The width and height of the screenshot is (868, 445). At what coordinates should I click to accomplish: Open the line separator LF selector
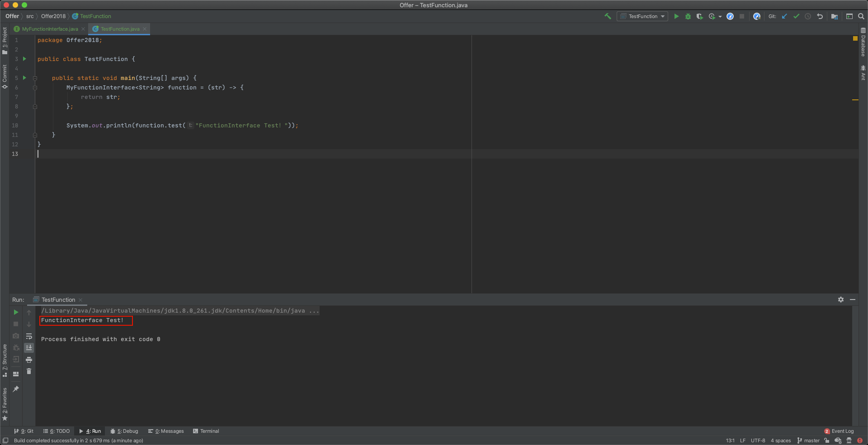(743, 440)
